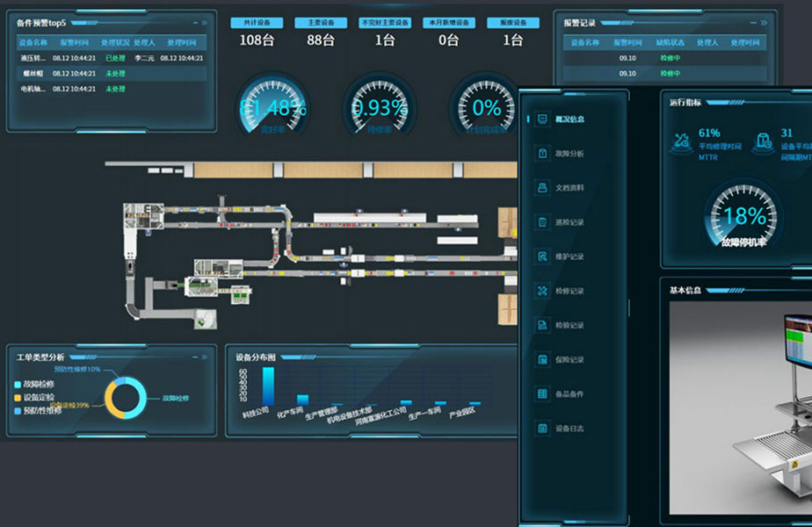The width and height of the screenshot is (812, 527).
Task: Click the 预防性维修10% chart label
Action: click(77, 369)
